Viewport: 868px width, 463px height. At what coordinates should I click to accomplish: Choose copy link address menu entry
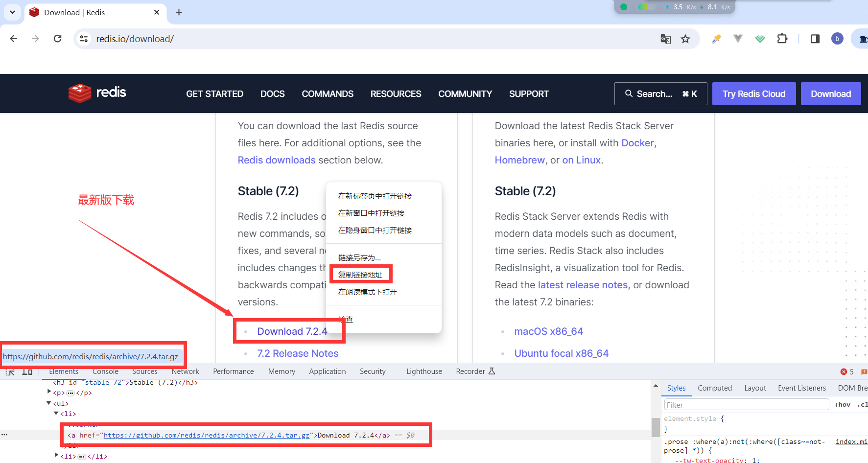pyautogui.click(x=384, y=275)
